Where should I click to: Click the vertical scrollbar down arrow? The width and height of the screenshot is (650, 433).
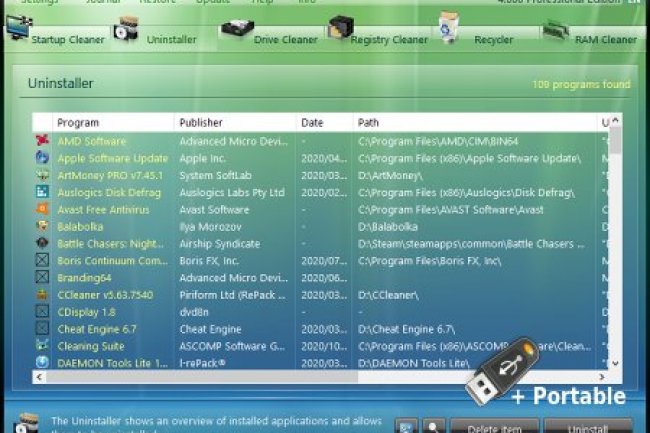pos(616,363)
